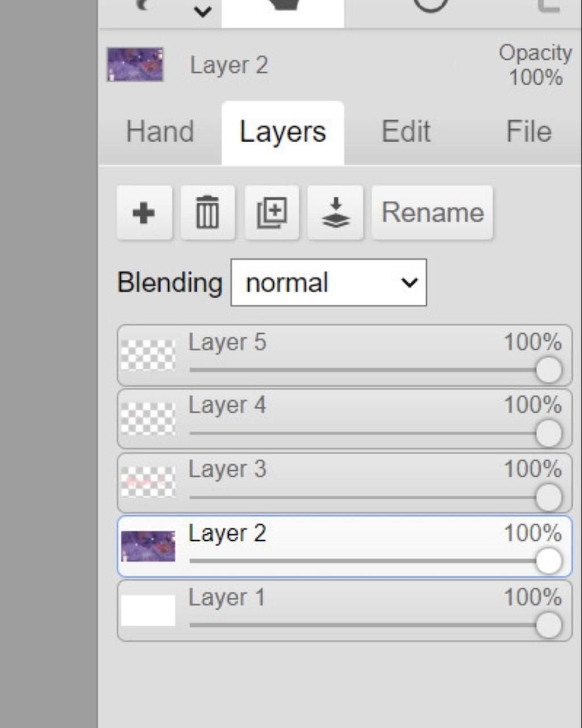Switch to the Hand tab
The image size is (582, 728).
click(x=160, y=132)
